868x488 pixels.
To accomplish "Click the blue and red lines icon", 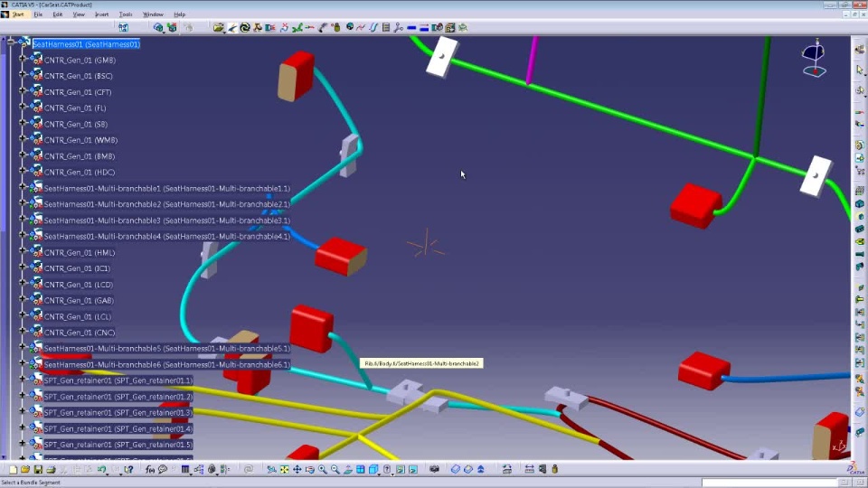I will (x=424, y=27).
